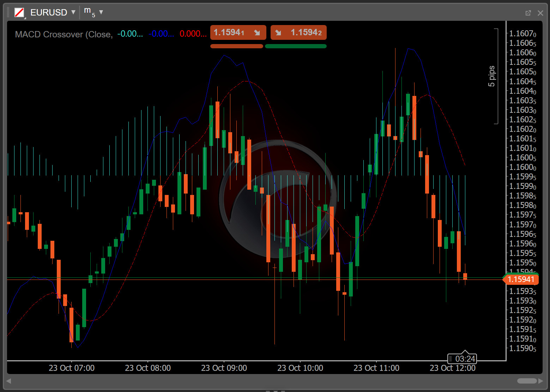Click the left scroll arrow below the chart
550x392 pixels.
pyautogui.click(x=8, y=381)
